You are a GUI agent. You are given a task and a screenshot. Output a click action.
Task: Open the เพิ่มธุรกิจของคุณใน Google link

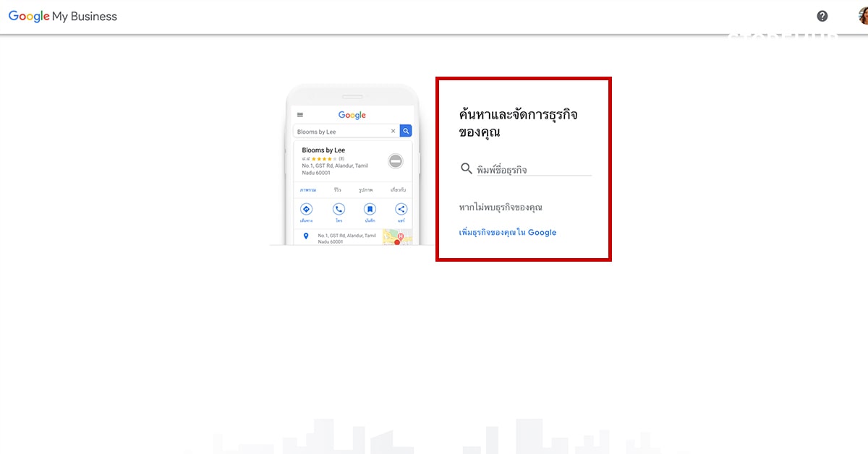pyautogui.click(x=508, y=233)
